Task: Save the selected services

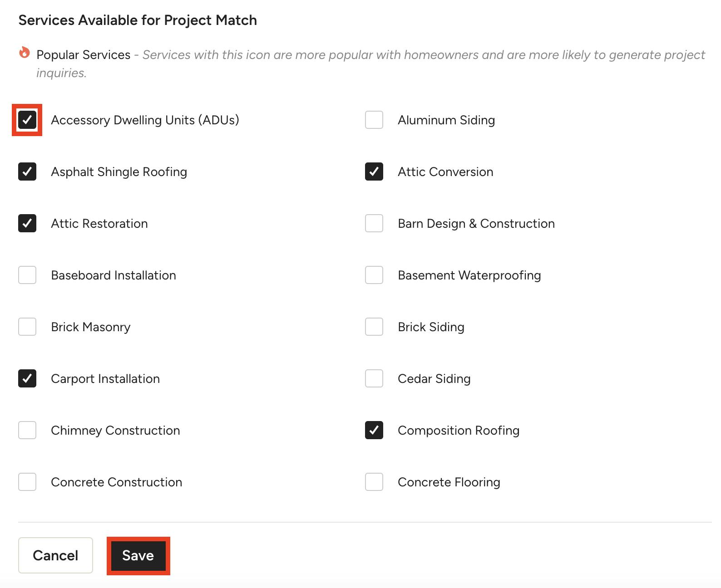Action: point(138,556)
